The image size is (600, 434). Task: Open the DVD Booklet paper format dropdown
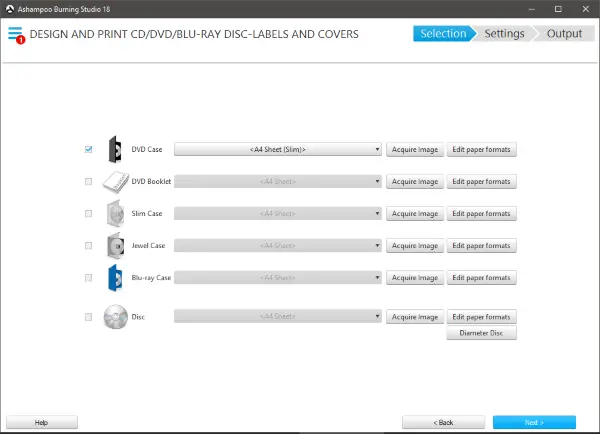tap(278, 181)
